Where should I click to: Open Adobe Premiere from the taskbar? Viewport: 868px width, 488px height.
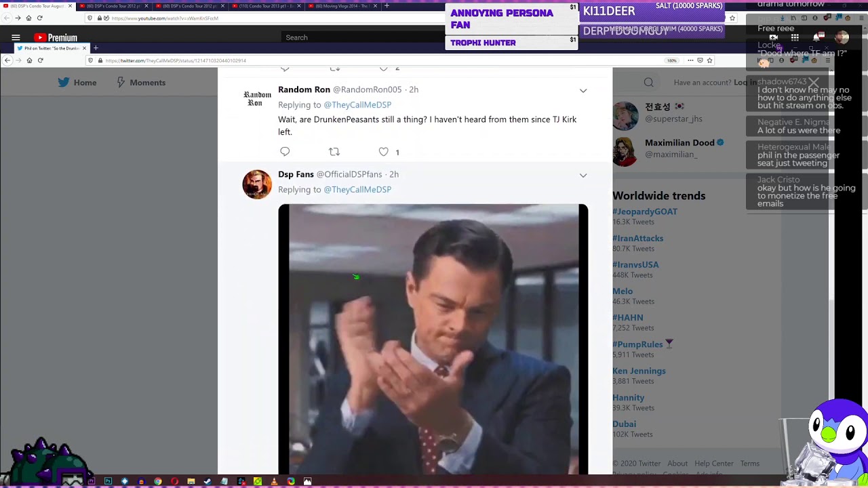coord(91,481)
